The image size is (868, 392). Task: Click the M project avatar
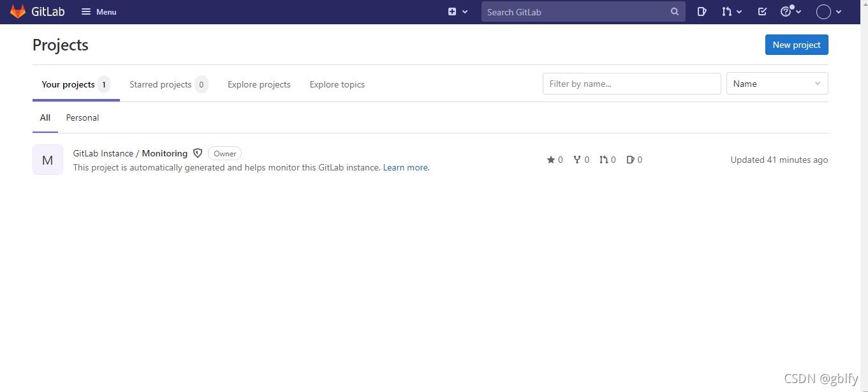[x=48, y=160]
